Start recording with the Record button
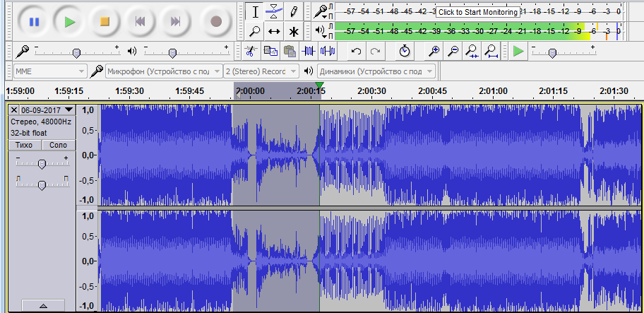The image size is (644, 313). coord(216,21)
